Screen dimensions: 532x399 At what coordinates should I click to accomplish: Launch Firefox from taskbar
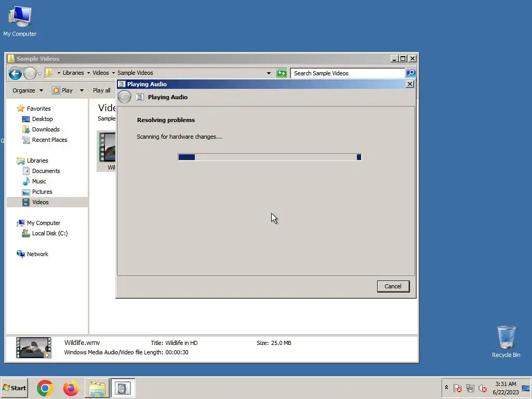pos(71,388)
